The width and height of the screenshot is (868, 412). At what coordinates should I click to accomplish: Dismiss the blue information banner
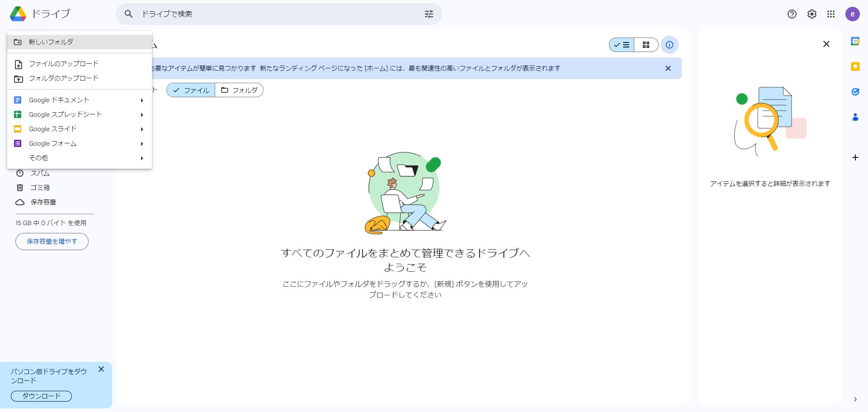pyautogui.click(x=668, y=68)
